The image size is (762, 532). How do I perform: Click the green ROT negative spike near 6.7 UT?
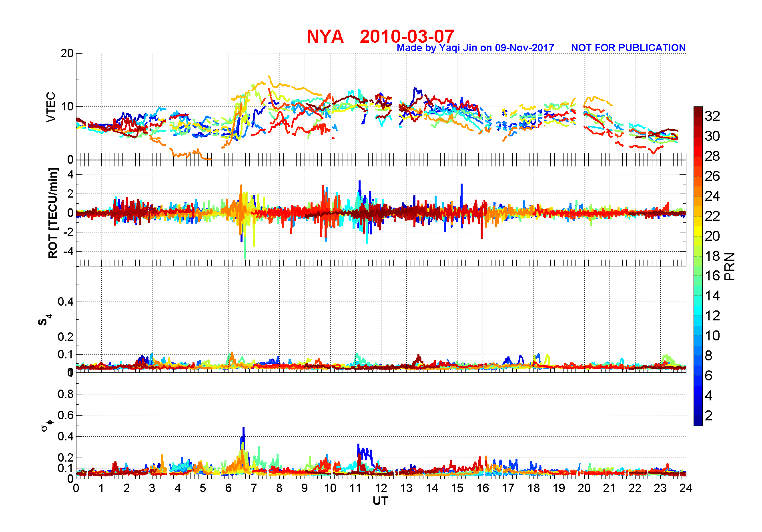click(x=245, y=248)
